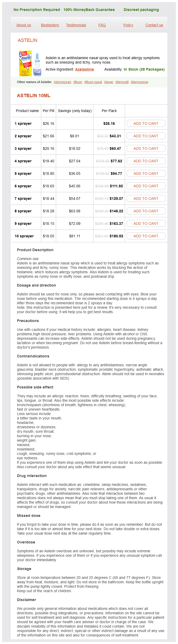Click the Astelin product box image
The width and height of the screenshot is (178, 644).
30,64
